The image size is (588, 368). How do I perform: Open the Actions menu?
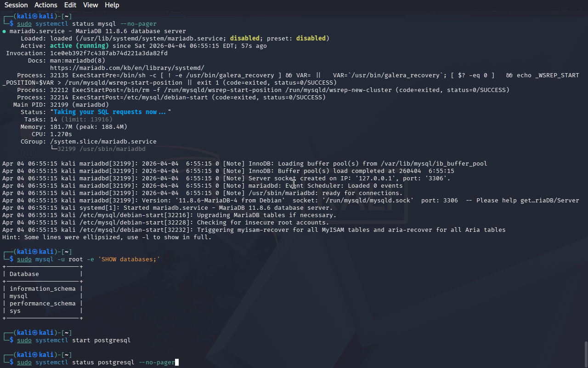coord(46,5)
